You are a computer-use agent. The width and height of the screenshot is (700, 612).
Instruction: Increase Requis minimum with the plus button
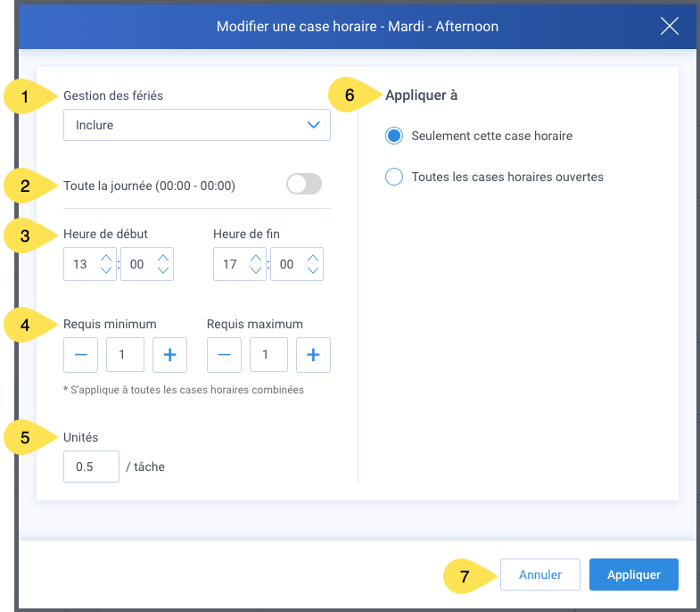169,355
